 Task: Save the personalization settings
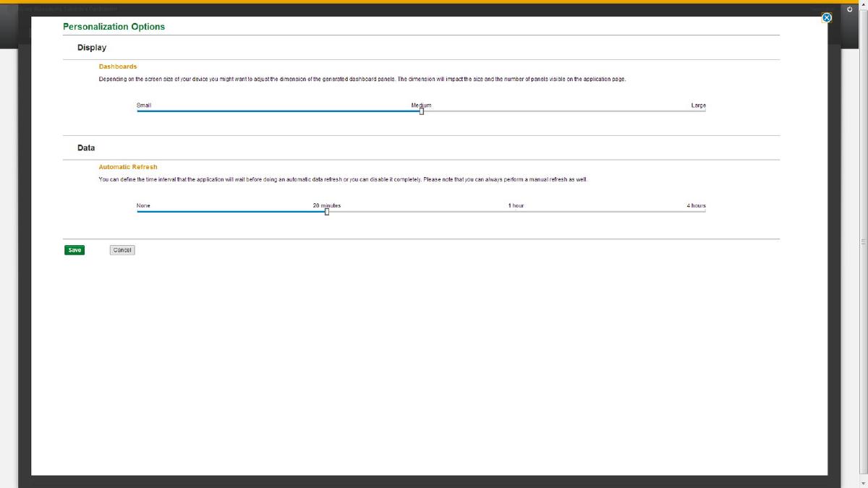pos(75,250)
